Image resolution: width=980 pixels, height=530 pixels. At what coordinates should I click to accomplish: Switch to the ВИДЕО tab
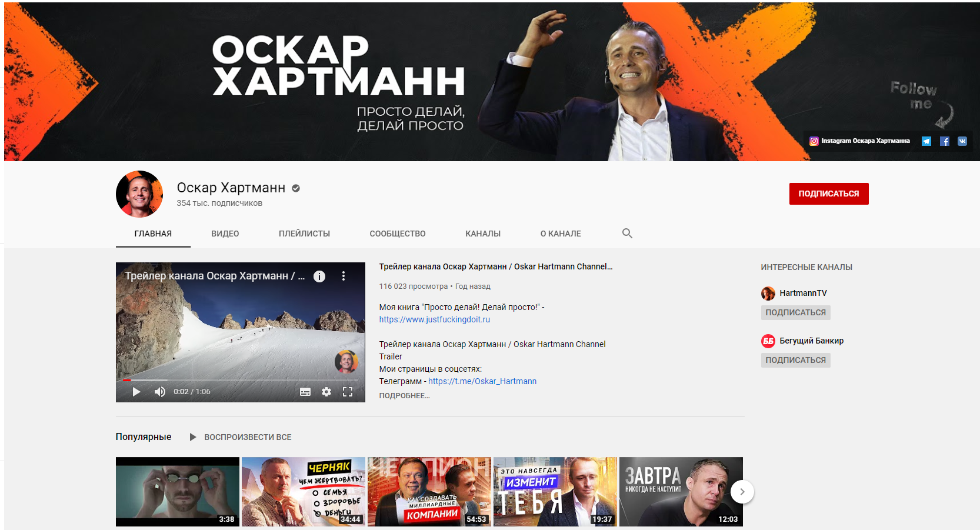(225, 234)
